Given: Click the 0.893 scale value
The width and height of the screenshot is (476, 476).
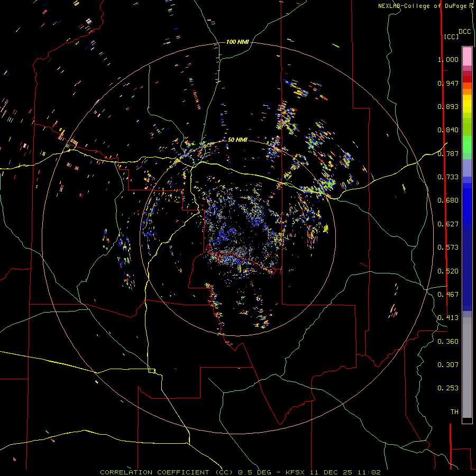Looking at the screenshot, I should point(448,106).
